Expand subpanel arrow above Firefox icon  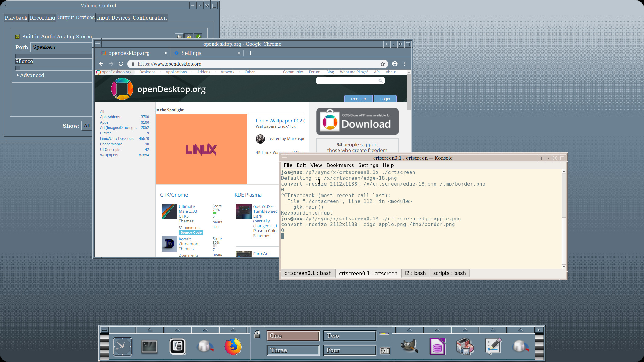pos(233,330)
